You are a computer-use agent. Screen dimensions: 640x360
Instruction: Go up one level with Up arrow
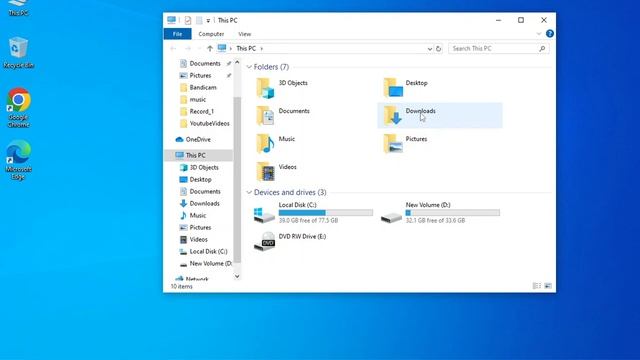pos(210,49)
